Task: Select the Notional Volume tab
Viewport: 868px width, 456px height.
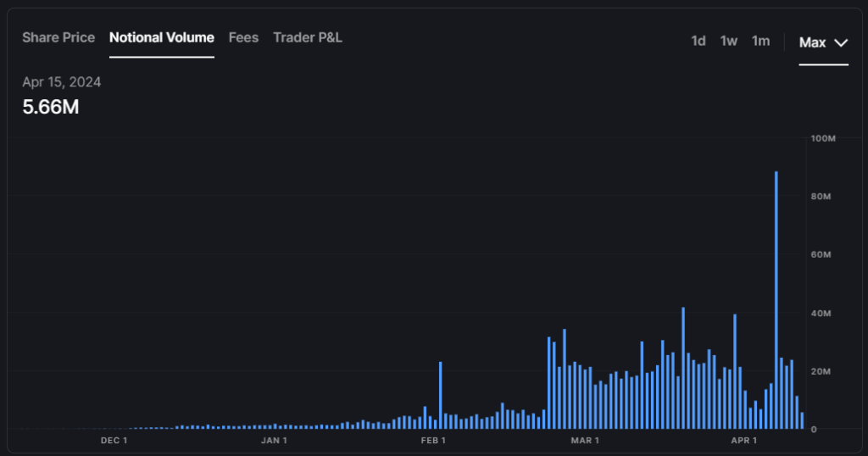Action: pos(162,38)
